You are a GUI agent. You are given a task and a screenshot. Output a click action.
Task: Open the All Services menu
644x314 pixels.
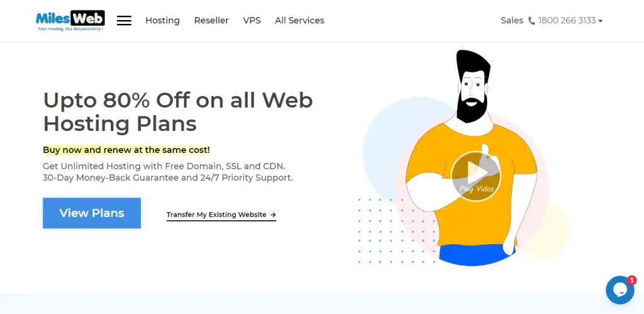(299, 21)
